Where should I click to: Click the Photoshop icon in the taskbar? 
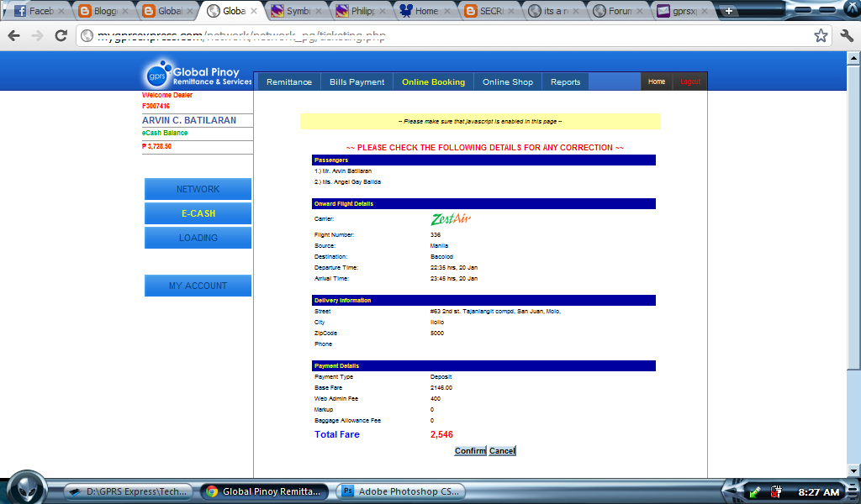pyautogui.click(x=347, y=491)
